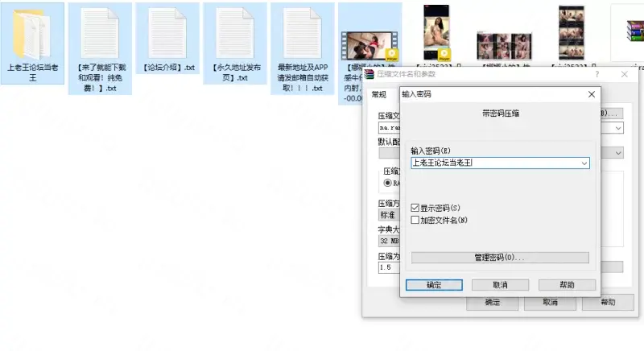The image size is (644, 351).
Task: Expand the 默认配置 profile dropdown arrow
Action: click(618, 153)
